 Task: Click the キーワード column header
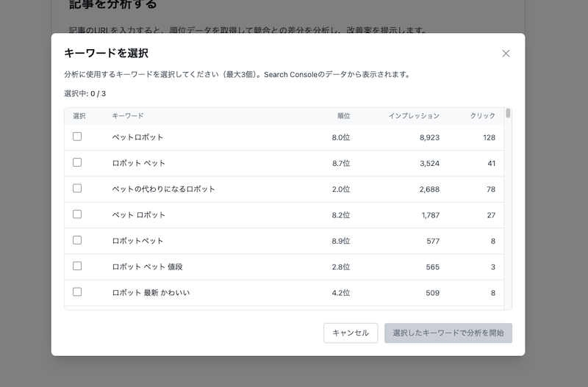(128, 116)
